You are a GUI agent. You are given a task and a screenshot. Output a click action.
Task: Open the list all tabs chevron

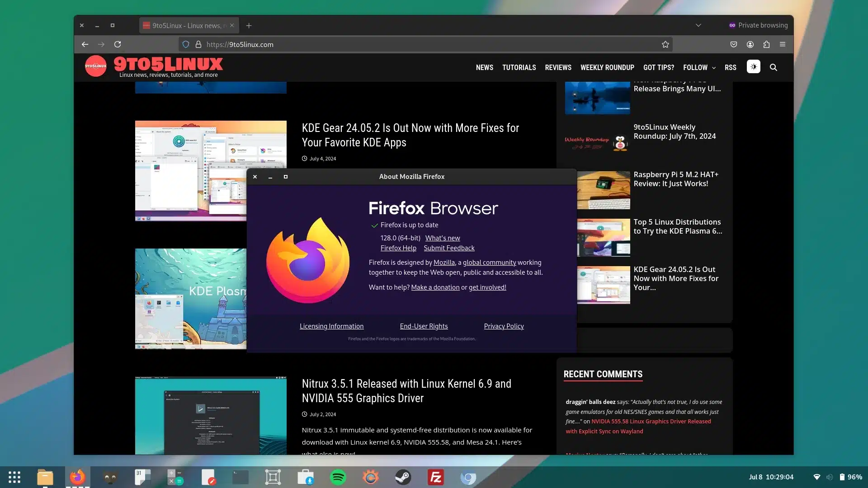(698, 25)
